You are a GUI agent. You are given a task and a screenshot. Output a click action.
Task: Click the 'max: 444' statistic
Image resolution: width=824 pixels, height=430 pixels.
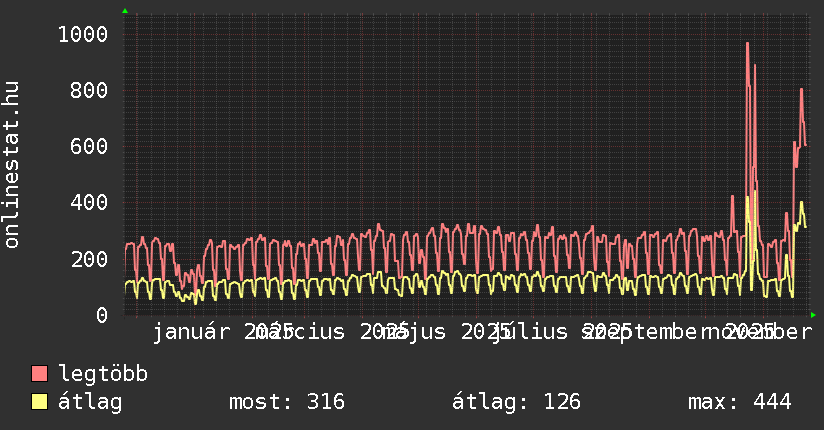[739, 402]
